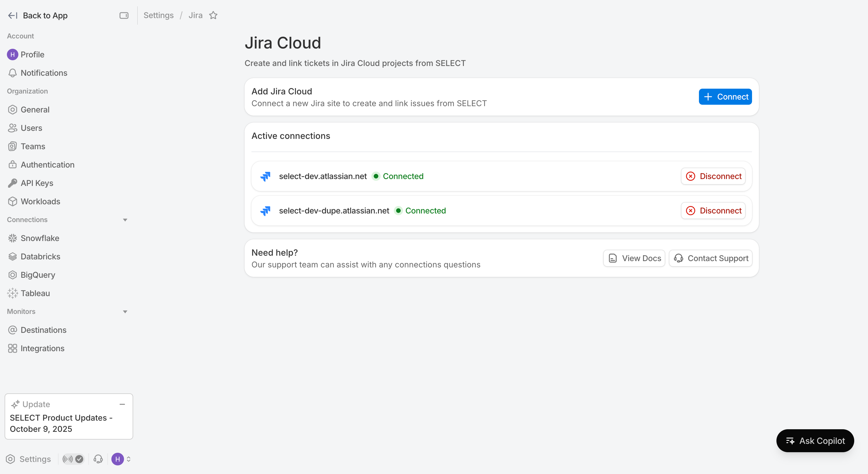Toggle the sidebar collapse icon
Screen dimensions: 868x474
pyautogui.click(x=124, y=15)
